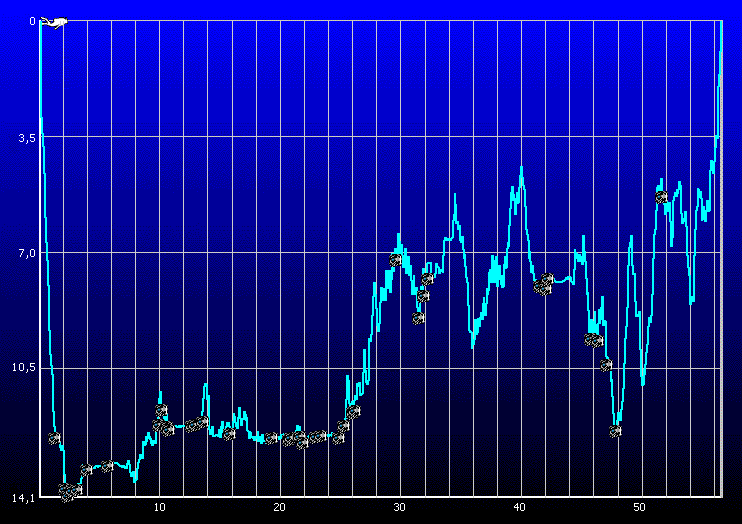Viewport: 742px width, 524px height.
Task: Open the photo marker just before the minute 6 gridline
Action: [107, 466]
